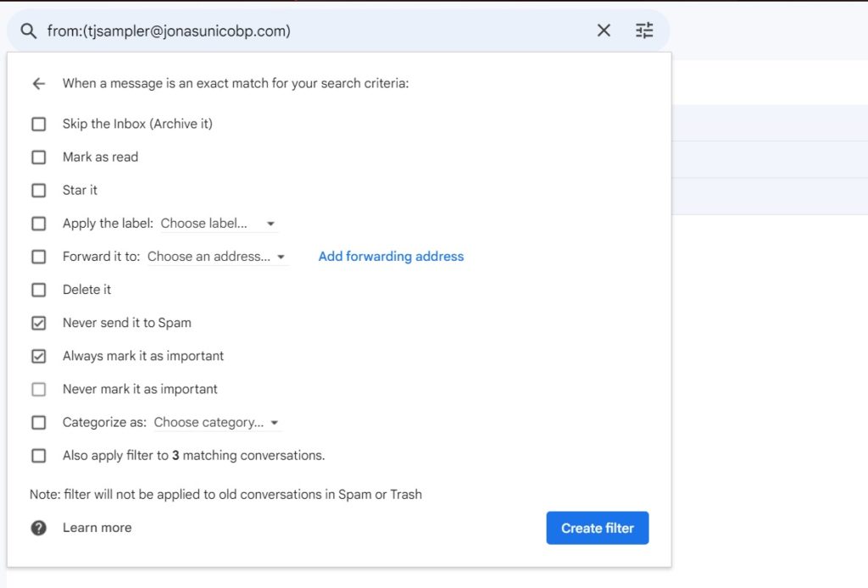
Task: Tick the Mark as read checkbox
Action: tap(38, 158)
